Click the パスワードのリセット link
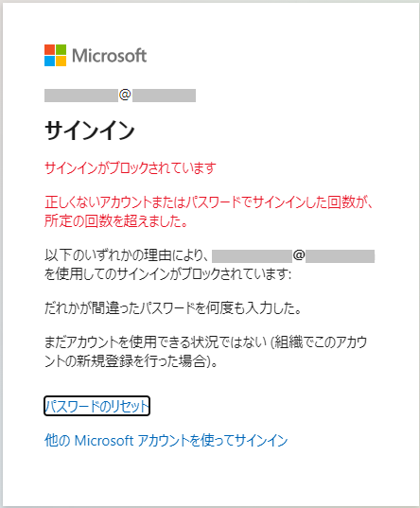Viewport: 420px width, 508px height. (96, 406)
